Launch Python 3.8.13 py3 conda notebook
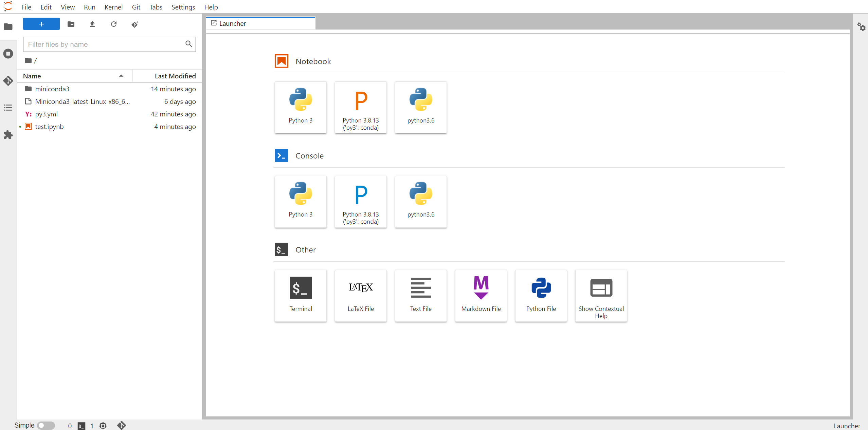This screenshot has height=430, width=868. tap(361, 107)
